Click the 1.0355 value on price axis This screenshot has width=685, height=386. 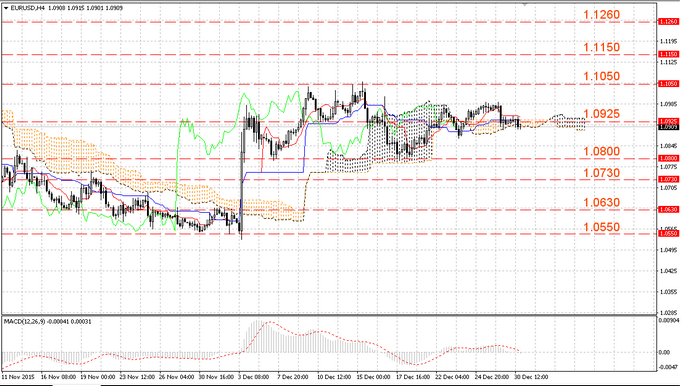coord(669,292)
